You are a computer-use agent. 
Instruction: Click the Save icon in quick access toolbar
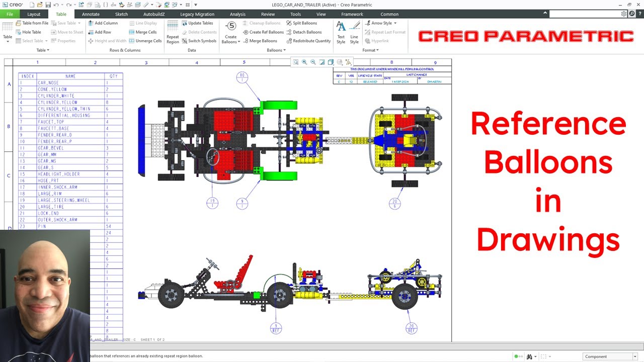tap(48, 5)
